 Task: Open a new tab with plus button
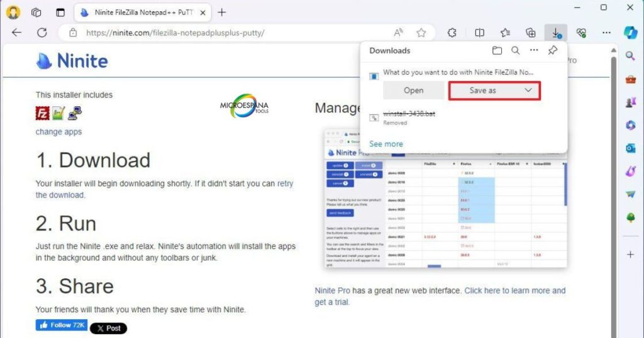(222, 13)
